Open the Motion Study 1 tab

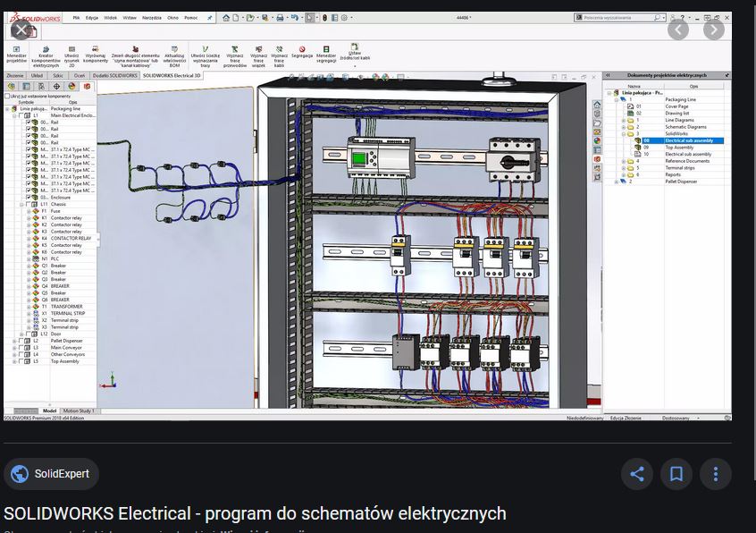click(78, 411)
